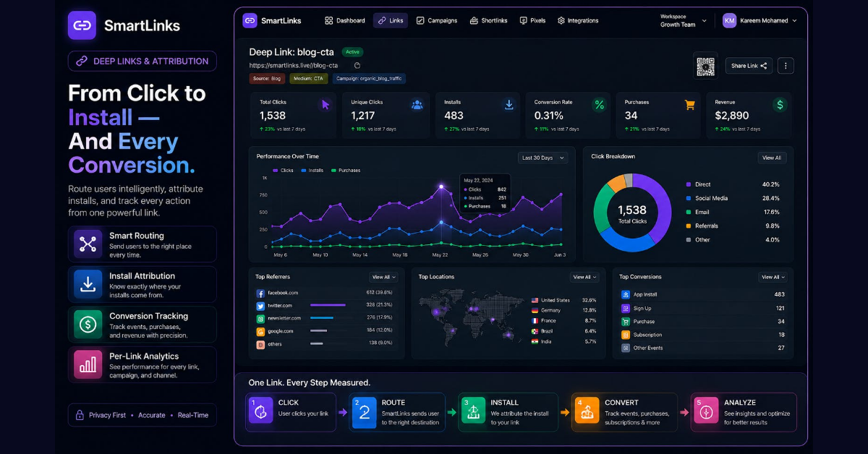Go to the Dashboard tab
The height and width of the screenshot is (454, 868).
point(345,20)
